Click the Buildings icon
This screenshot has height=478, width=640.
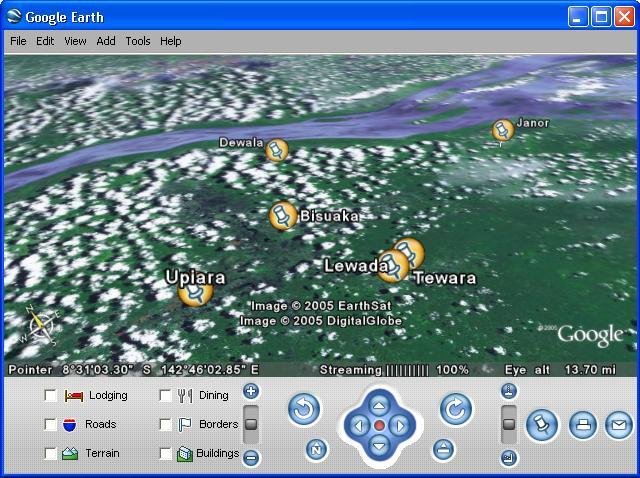coord(184,454)
